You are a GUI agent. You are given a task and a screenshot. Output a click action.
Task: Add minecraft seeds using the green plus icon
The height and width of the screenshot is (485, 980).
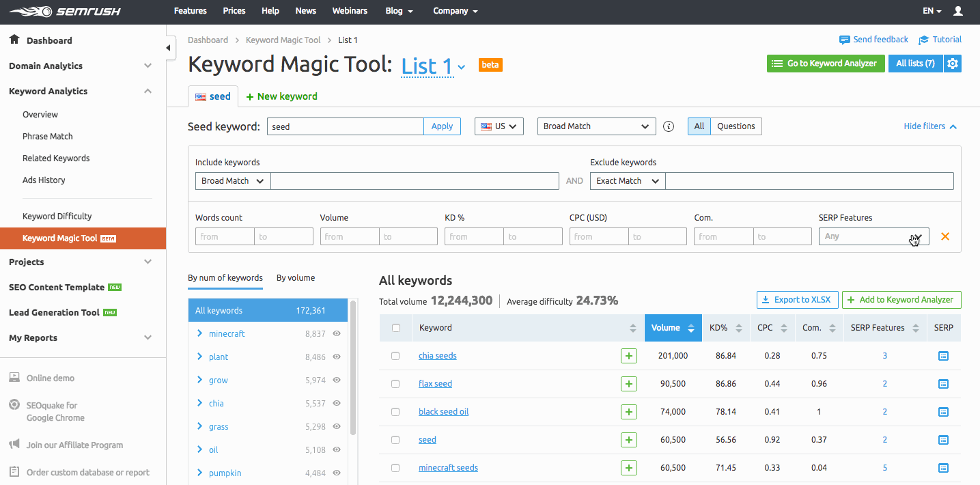628,467
